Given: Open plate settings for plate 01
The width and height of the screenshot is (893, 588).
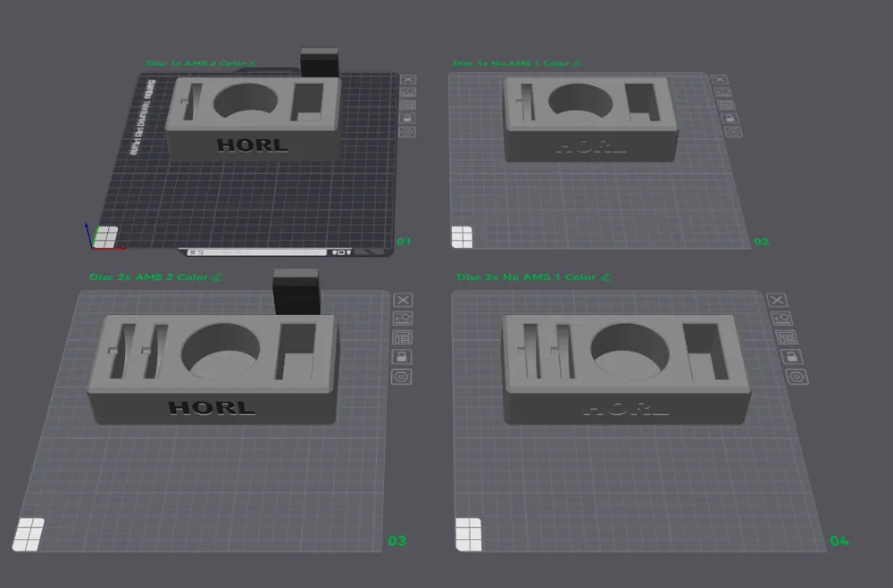Looking at the screenshot, I should [407, 132].
